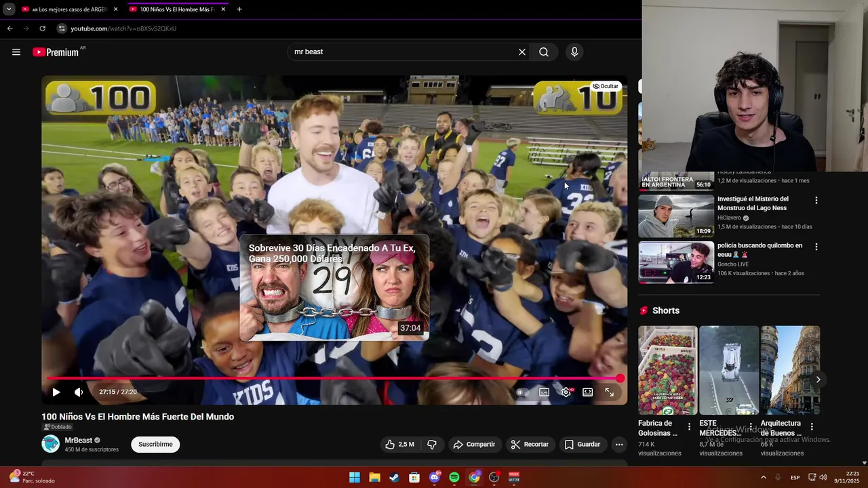Clear the 'mr beast' search text
Screen dimensions: 868x488
pyautogui.click(x=522, y=52)
